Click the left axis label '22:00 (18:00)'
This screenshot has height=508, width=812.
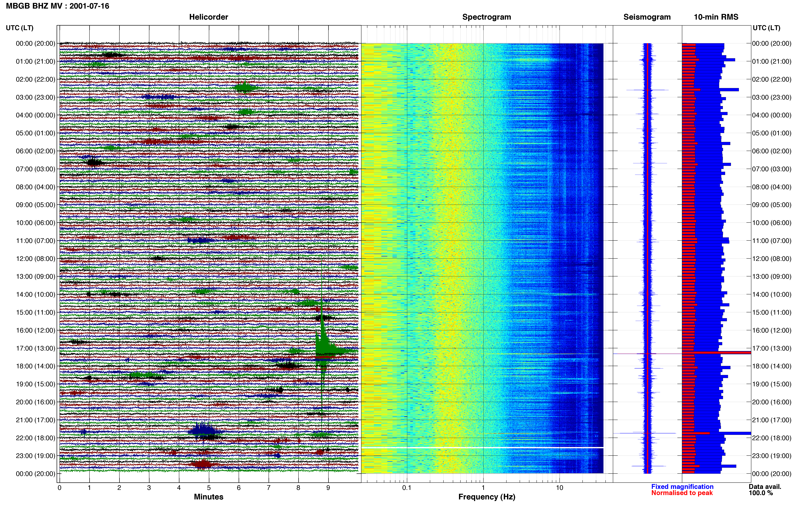click(35, 438)
